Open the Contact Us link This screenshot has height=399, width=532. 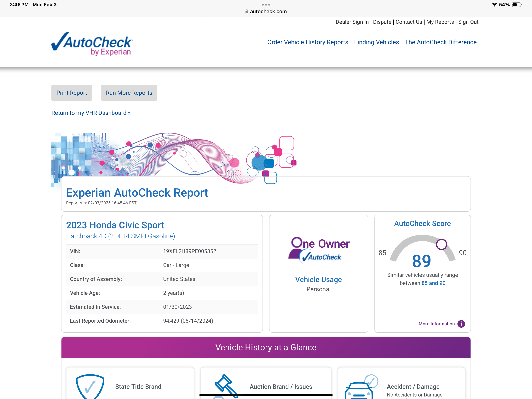[409, 22]
